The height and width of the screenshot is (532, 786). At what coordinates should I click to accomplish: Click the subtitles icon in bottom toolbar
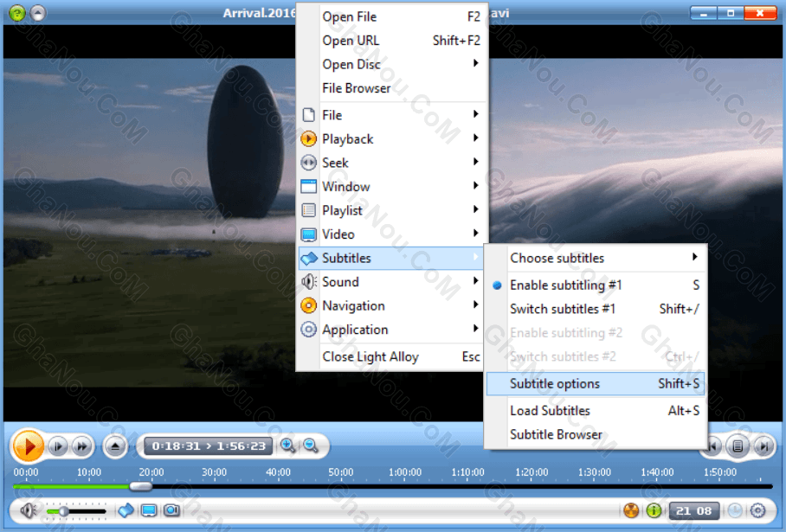click(126, 510)
